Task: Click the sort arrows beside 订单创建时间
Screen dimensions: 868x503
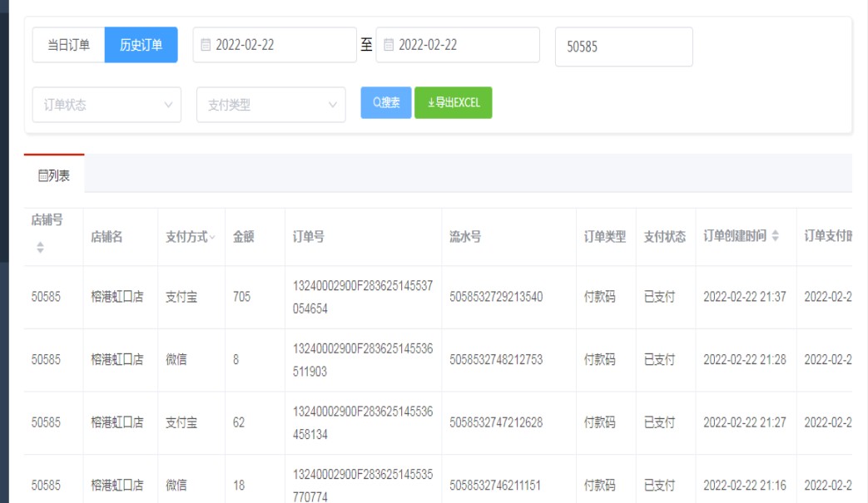Action: [776, 237]
